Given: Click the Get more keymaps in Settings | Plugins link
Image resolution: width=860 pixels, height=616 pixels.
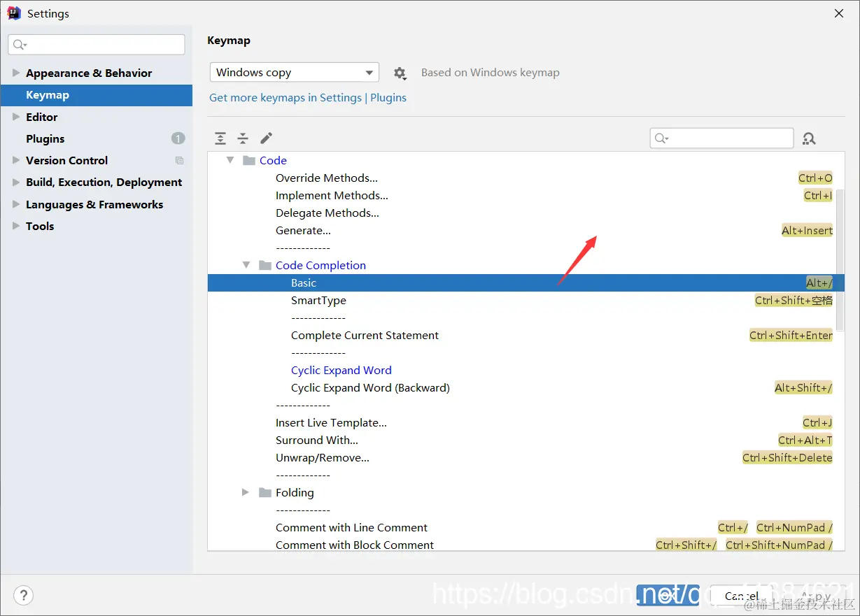Looking at the screenshot, I should click(308, 98).
